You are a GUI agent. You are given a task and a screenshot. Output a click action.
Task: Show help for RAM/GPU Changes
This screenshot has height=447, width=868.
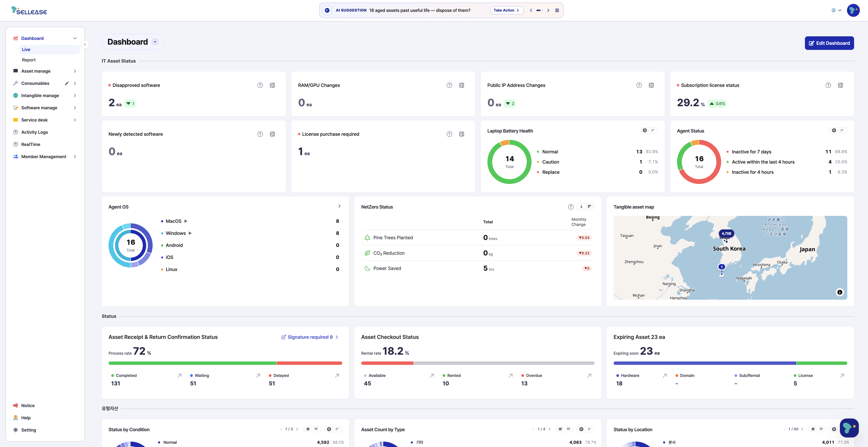[449, 85]
